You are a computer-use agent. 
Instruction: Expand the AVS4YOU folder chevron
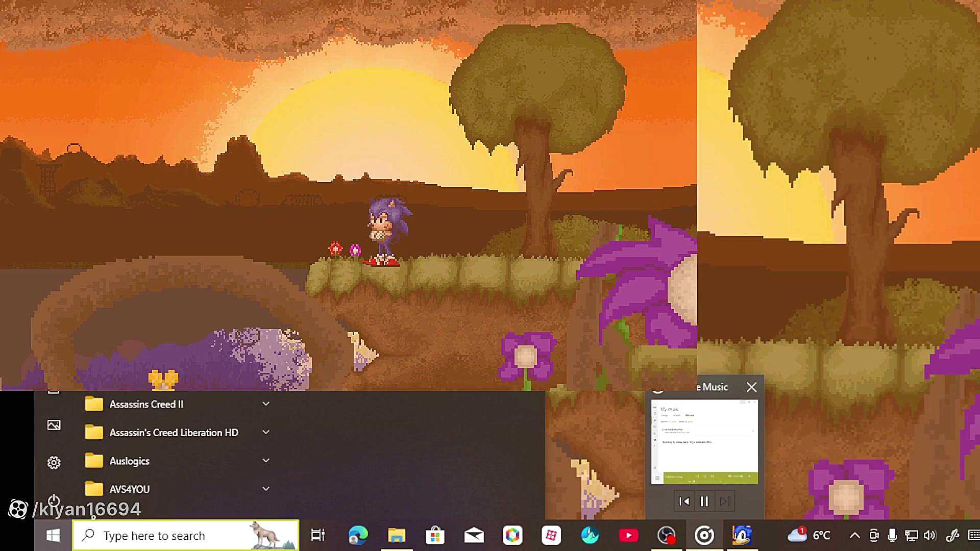266,489
